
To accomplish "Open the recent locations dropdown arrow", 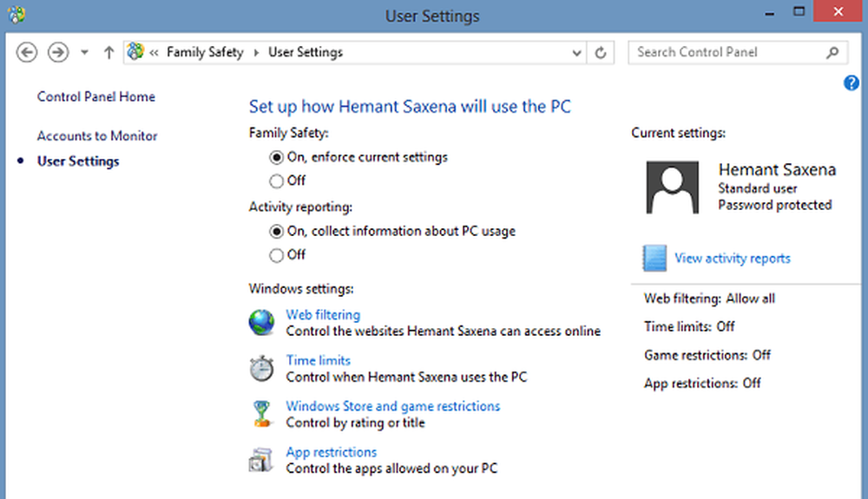I will pos(84,53).
